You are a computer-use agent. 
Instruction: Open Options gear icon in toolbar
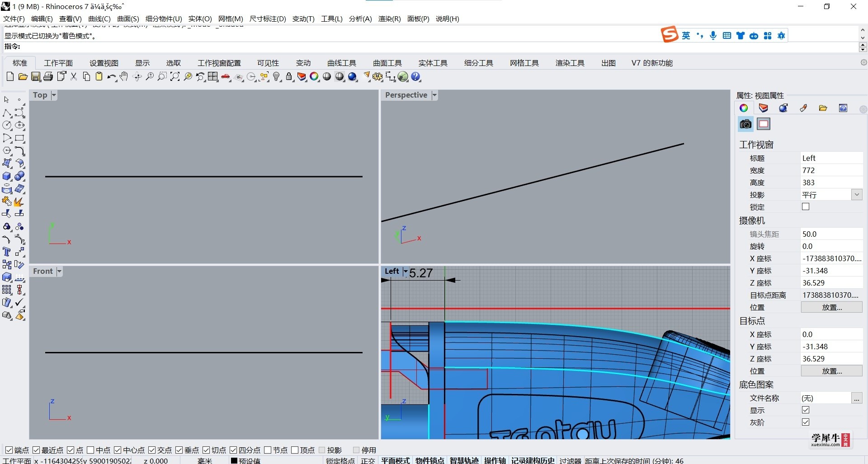click(x=377, y=77)
